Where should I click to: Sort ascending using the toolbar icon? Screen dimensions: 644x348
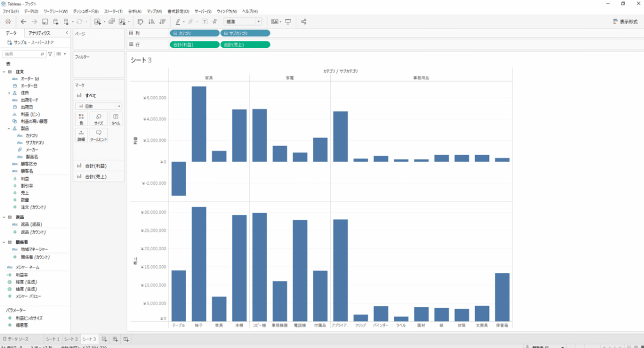[151, 21]
